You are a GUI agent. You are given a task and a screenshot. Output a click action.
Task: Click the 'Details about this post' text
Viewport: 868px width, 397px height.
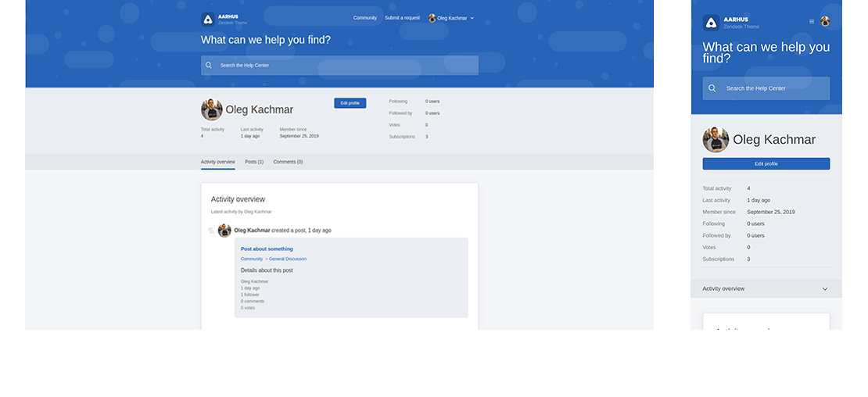[x=267, y=270]
